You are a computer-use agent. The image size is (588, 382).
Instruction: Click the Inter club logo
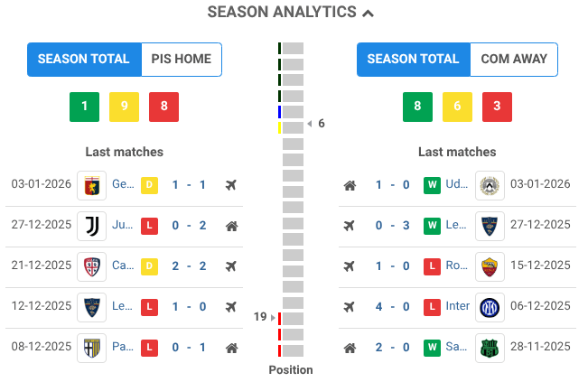tap(490, 307)
